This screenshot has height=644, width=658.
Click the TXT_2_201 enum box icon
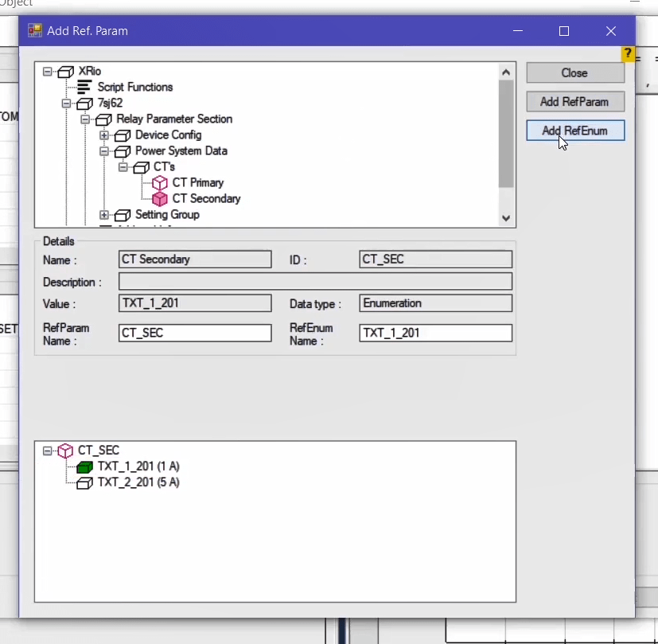pyautogui.click(x=84, y=482)
